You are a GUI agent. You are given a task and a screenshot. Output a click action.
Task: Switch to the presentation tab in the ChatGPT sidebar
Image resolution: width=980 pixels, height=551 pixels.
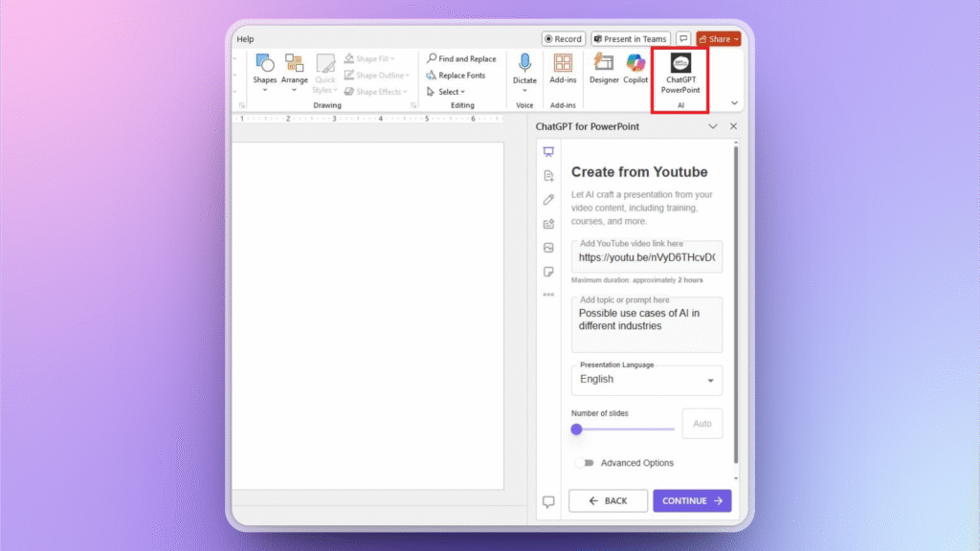[x=548, y=151]
